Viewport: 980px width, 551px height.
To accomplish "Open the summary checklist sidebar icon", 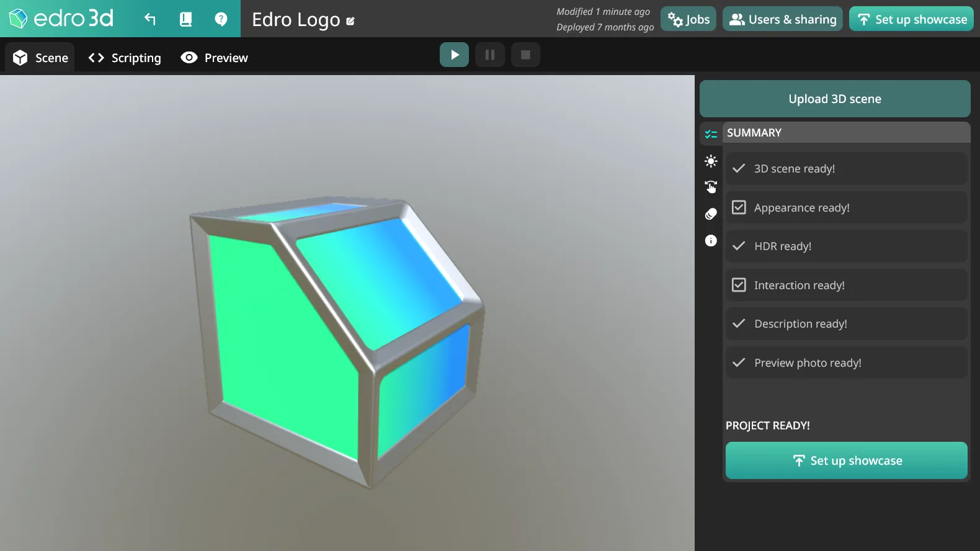I will 711,134.
